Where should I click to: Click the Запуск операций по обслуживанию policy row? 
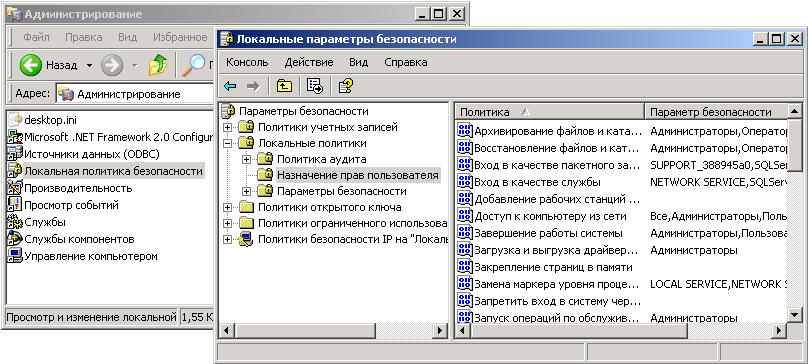[622, 318]
